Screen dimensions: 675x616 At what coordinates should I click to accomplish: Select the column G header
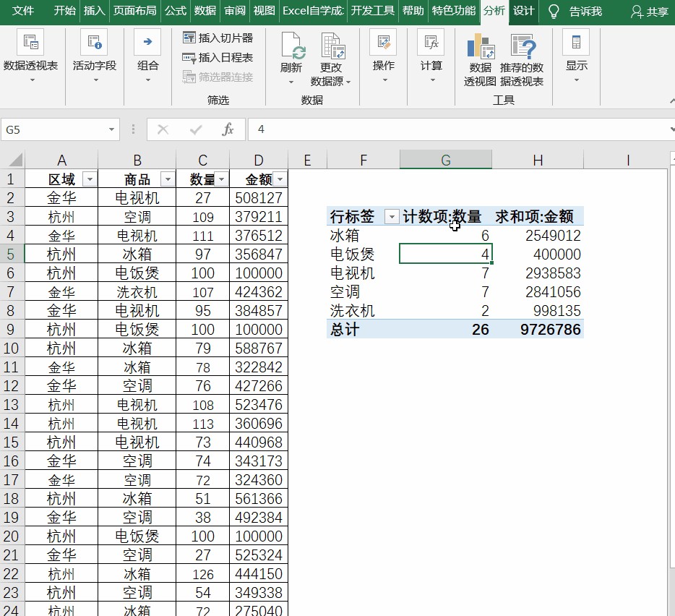coord(445,160)
